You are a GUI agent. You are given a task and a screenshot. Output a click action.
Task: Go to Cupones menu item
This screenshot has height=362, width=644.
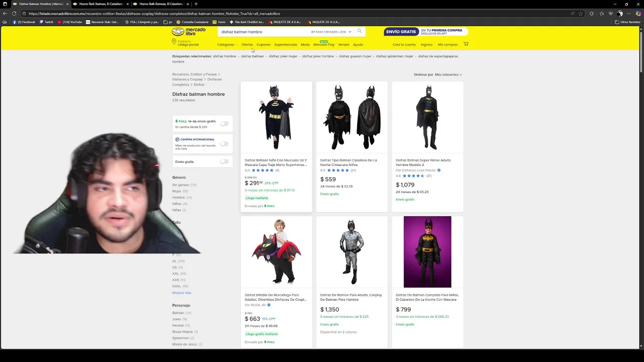[263, 45]
